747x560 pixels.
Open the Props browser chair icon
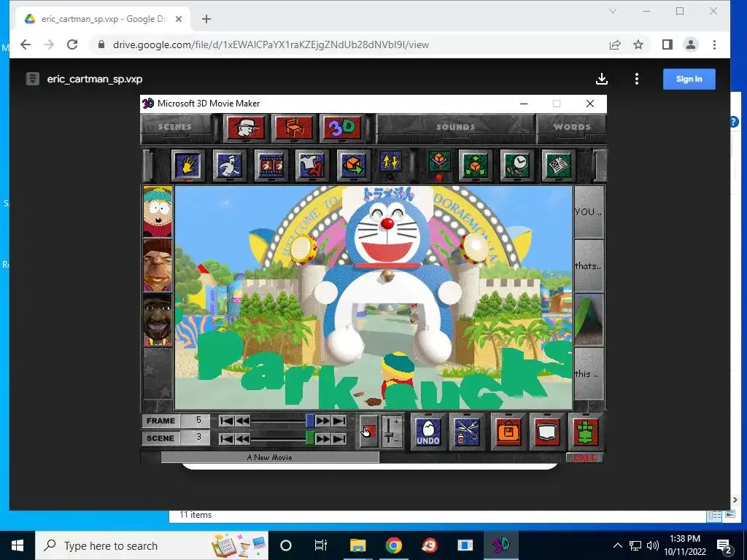pyautogui.click(x=293, y=128)
